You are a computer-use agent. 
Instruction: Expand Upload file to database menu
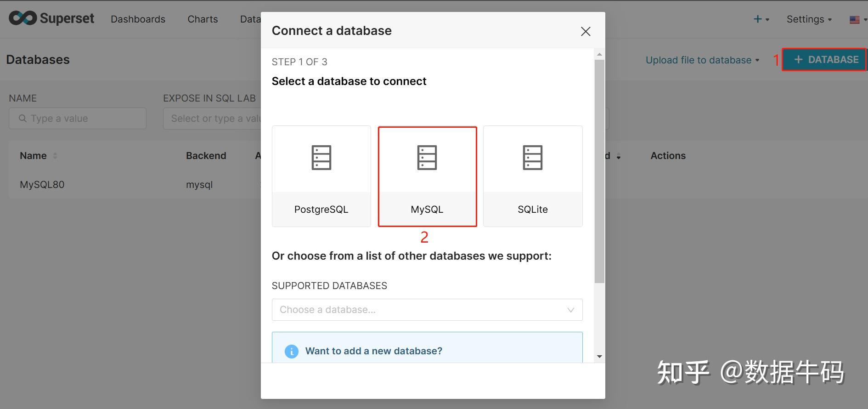click(x=702, y=60)
